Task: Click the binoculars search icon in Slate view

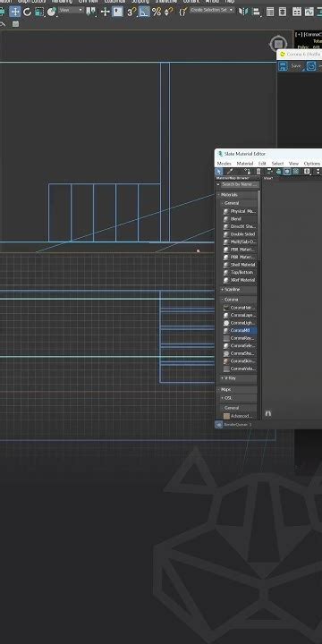Action: tap(268, 413)
